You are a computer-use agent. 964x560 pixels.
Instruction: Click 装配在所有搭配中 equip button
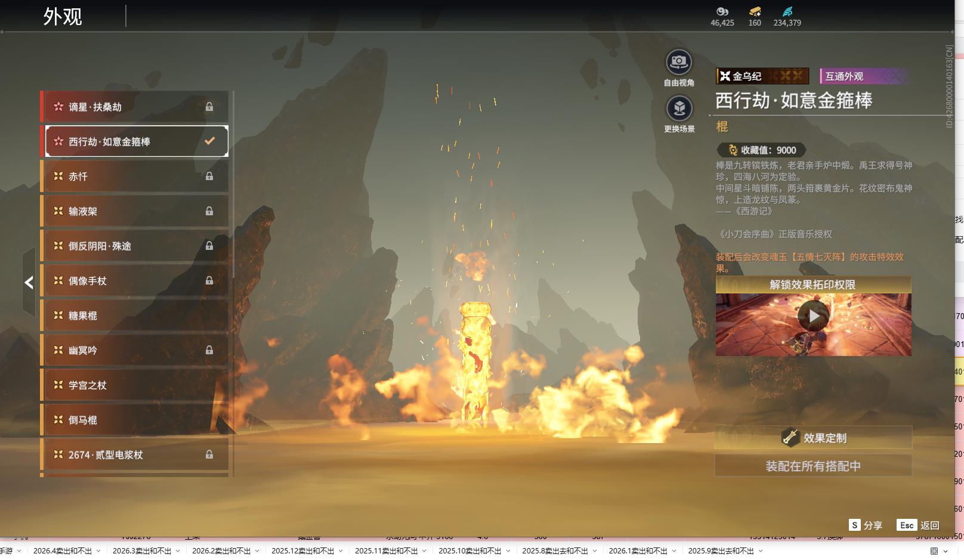coord(813,466)
